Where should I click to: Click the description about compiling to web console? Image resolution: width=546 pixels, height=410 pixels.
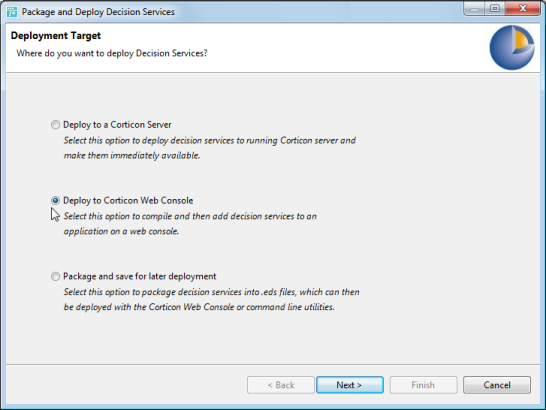(x=190, y=224)
